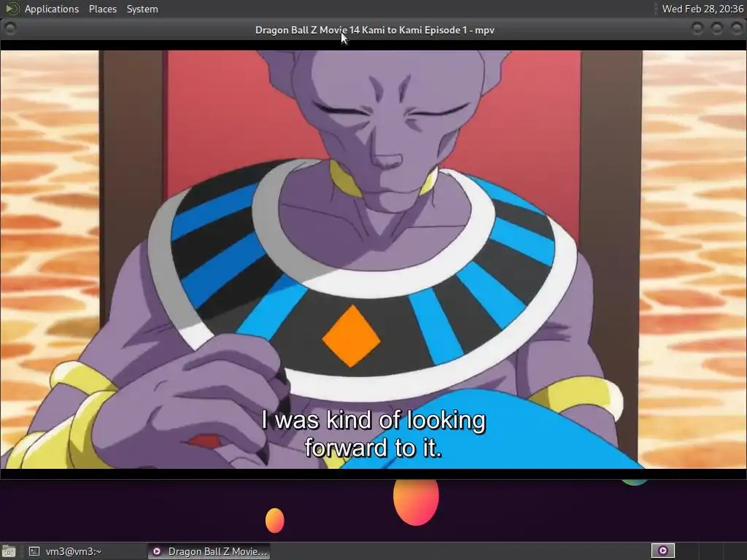Click the distro logo icon beside Applications
This screenshot has width=747, height=560.
(12, 9)
